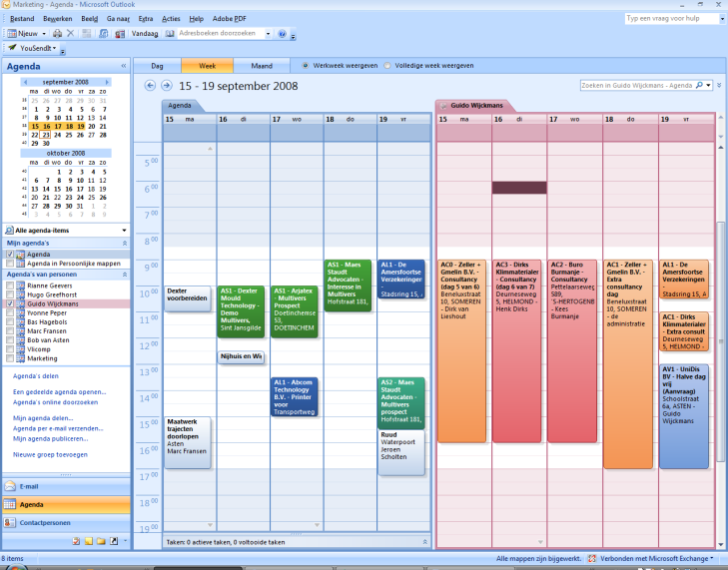Check Hugo Greefhorst calendar
728x570 pixels.
[10, 294]
